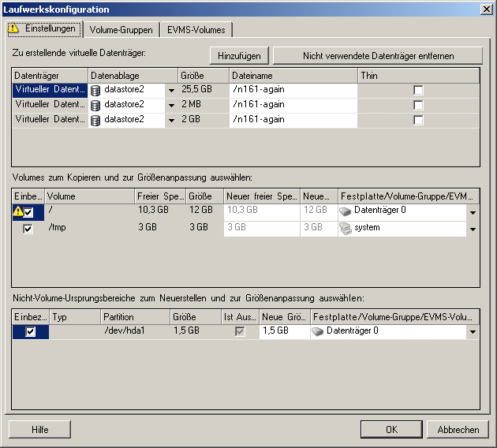Enable Thin checkbox for the 25,5 GB disk
The width and height of the screenshot is (497, 448).
pyautogui.click(x=418, y=90)
